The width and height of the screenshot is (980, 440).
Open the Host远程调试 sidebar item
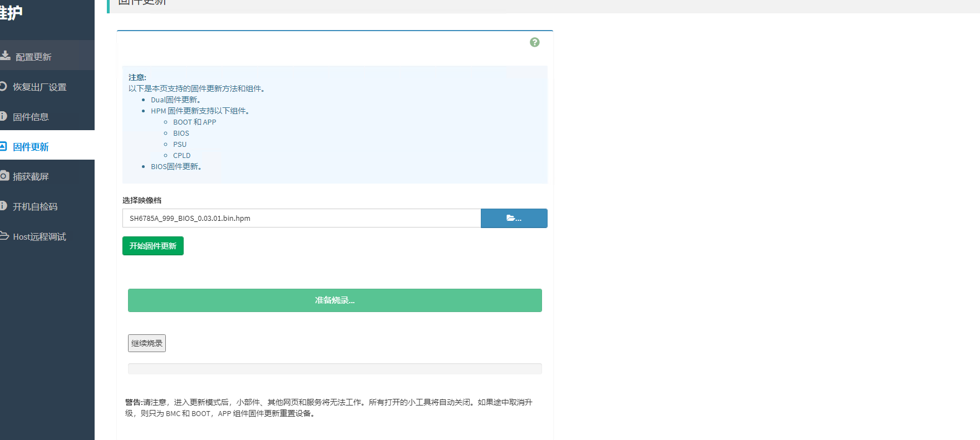pyautogui.click(x=40, y=237)
